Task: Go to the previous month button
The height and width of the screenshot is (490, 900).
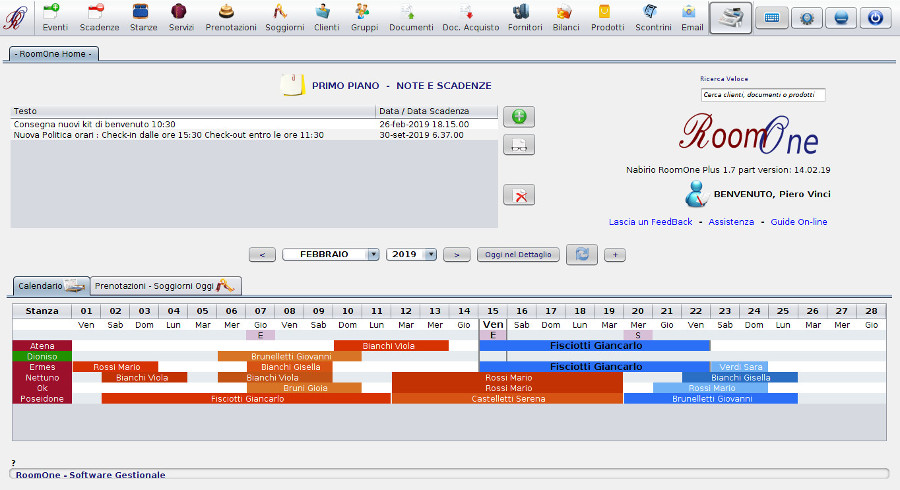Action: tap(262, 254)
